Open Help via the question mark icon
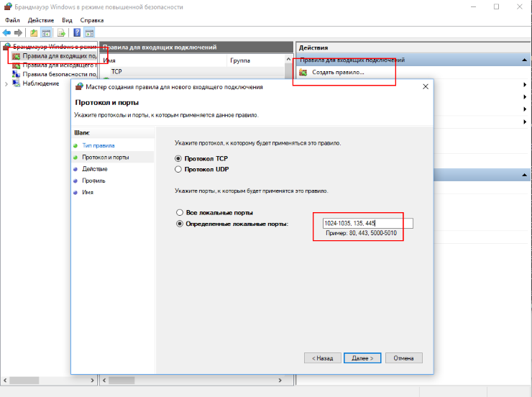 pyautogui.click(x=77, y=32)
